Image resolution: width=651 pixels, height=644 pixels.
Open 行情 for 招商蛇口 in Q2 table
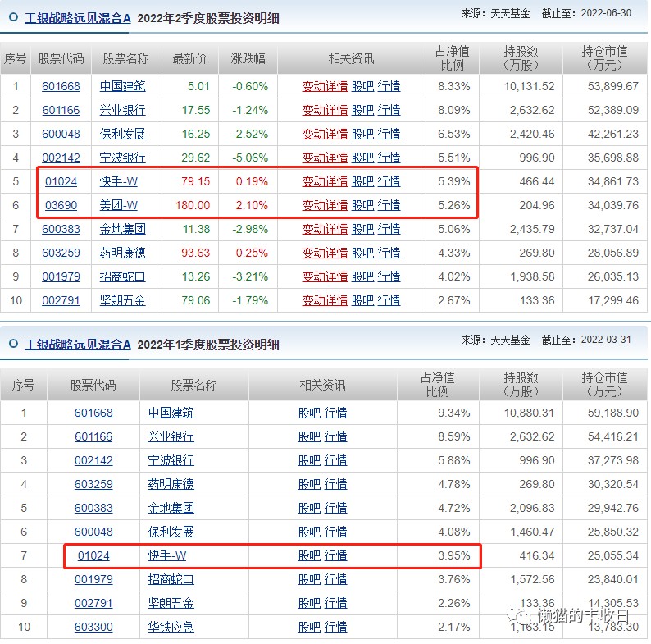(x=389, y=276)
